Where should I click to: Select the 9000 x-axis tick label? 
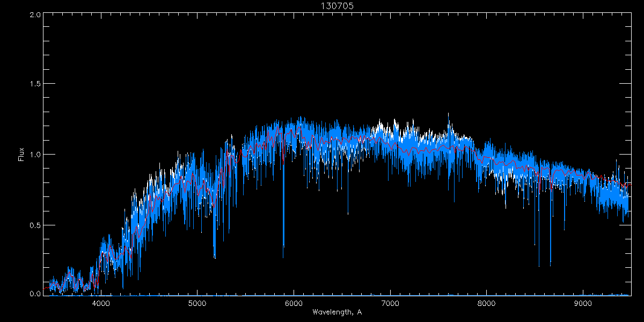[583, 303]
